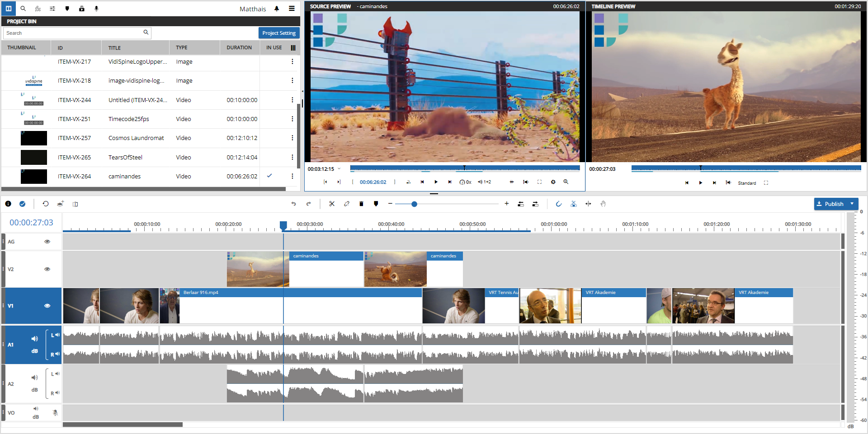The image size is (868, 434).
Task: Click the microphone icon in top toolbar
Action: (x=96, y=9)
